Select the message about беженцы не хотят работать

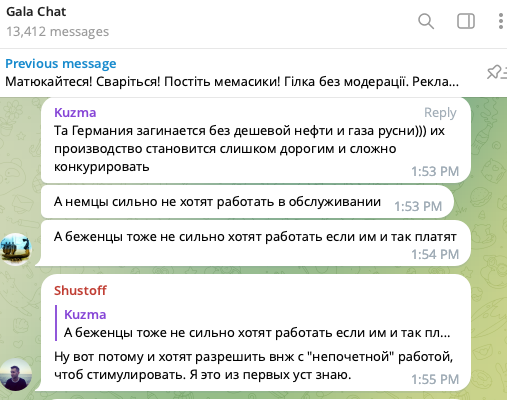tap(256, 243)
